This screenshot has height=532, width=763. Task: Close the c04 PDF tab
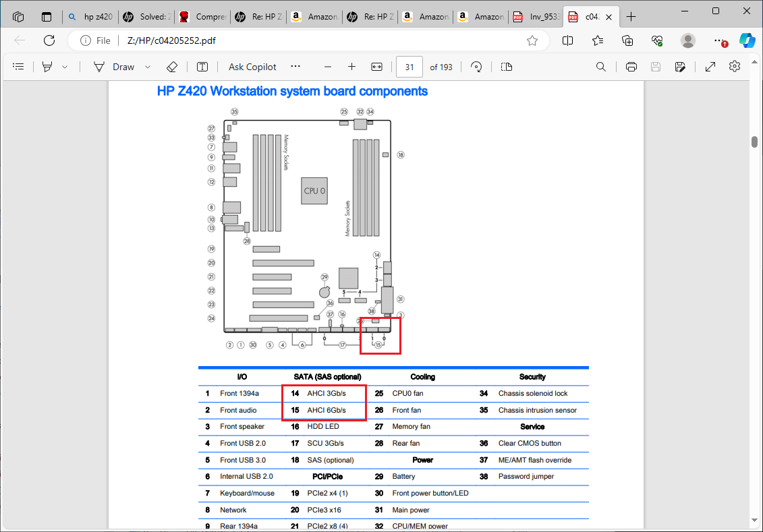click(x=609, y=17)
